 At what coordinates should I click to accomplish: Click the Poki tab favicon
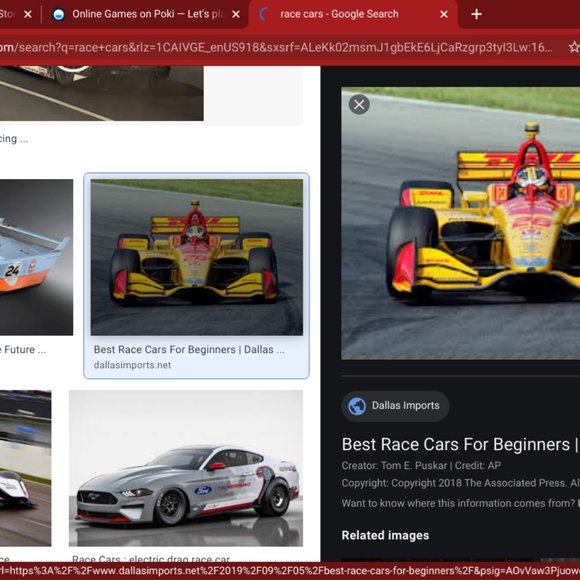[x=59, y=14]
